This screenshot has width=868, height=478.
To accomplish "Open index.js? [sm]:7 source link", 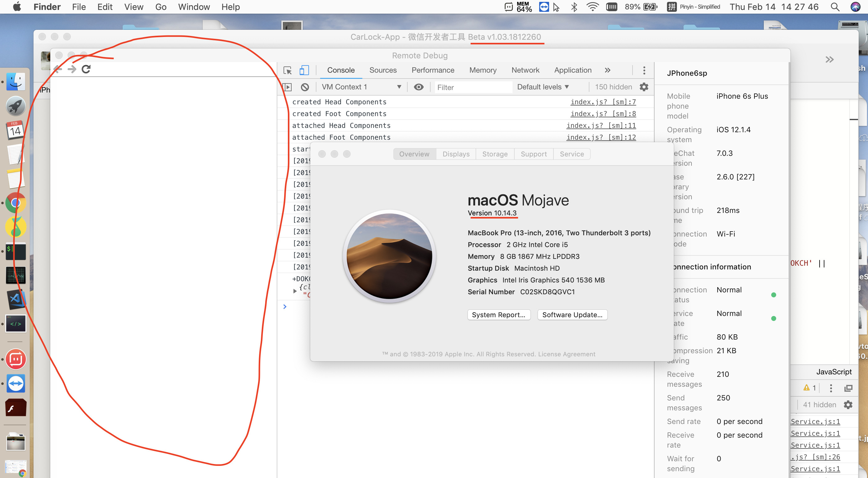I will point(603,102).
